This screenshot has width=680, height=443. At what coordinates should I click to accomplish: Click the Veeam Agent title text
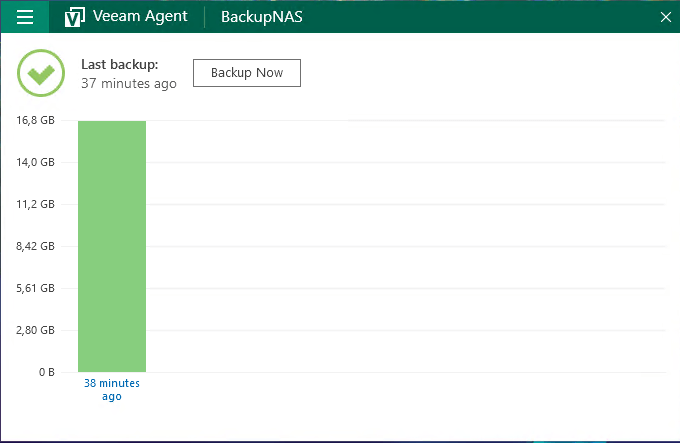pos(139,17)
